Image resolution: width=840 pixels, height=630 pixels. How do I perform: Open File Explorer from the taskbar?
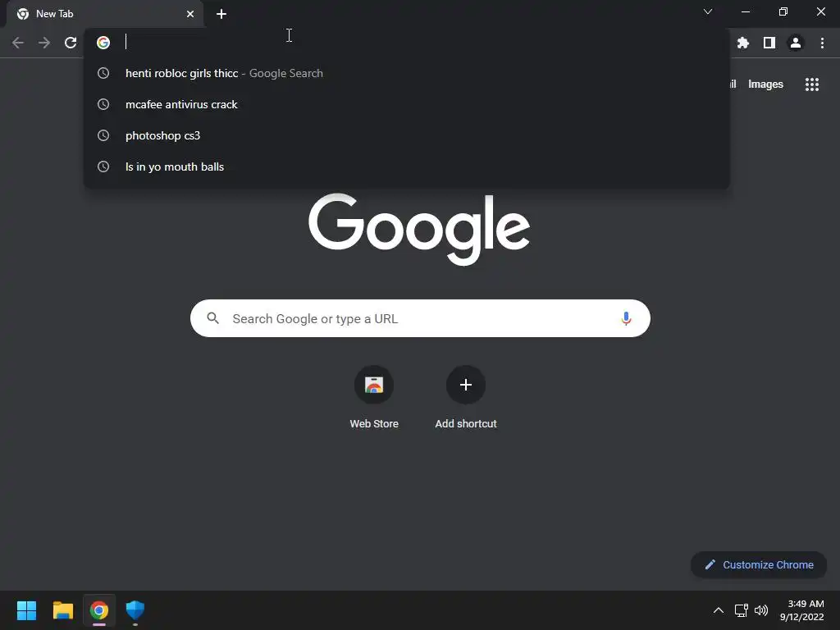(62, 610)
